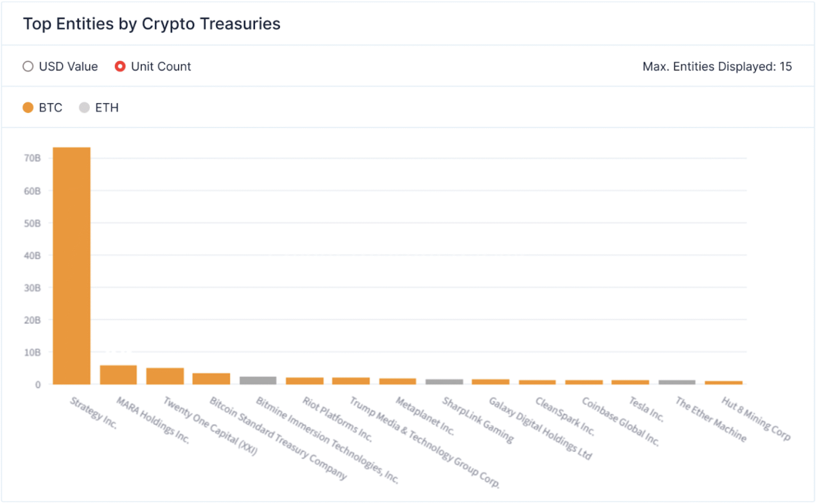Click the MARA Holdings Inc. axis label

[x=153, y=420]
